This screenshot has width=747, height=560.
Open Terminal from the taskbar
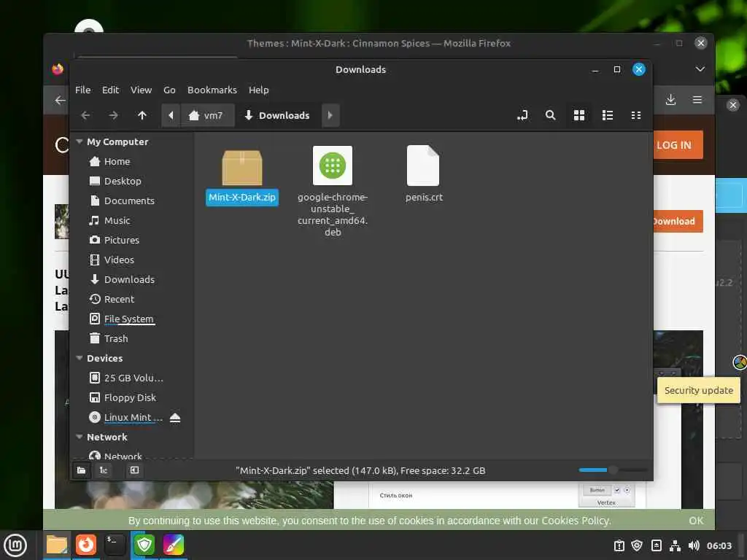click(115, 545)
